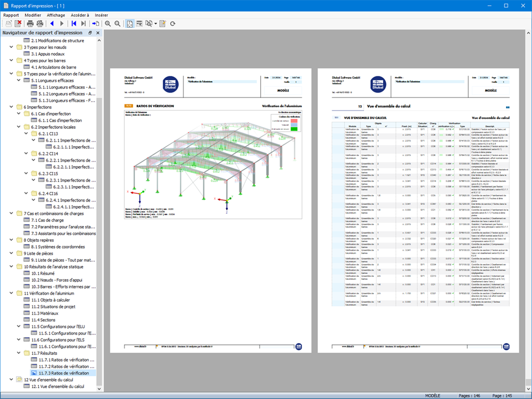Go to next page with gray right arrow
This screenshot has height=399, width=532.
[x=62, y=24]
